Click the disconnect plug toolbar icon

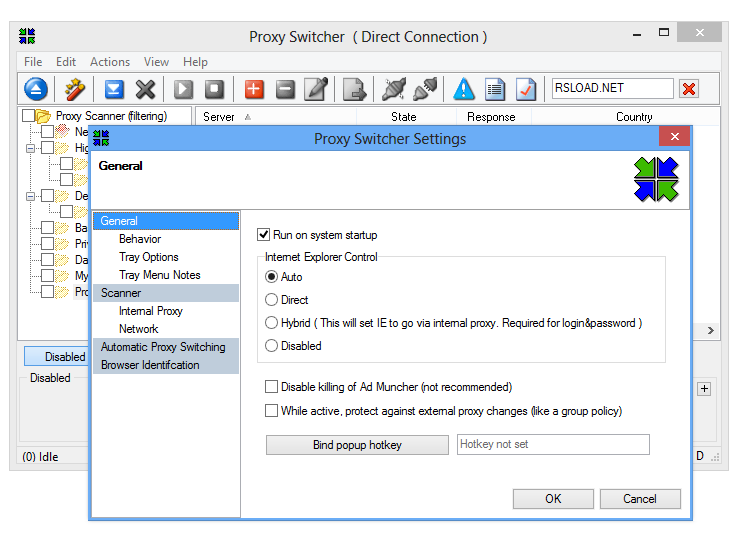394,89
